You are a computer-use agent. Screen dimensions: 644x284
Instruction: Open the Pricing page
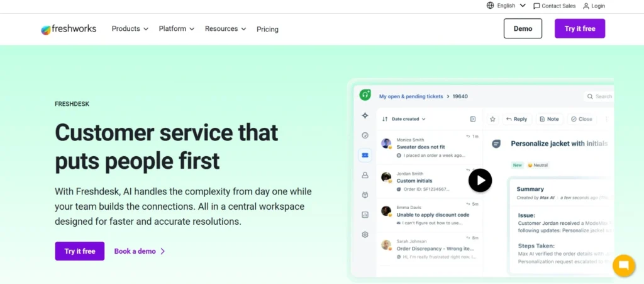pos(267,29)
